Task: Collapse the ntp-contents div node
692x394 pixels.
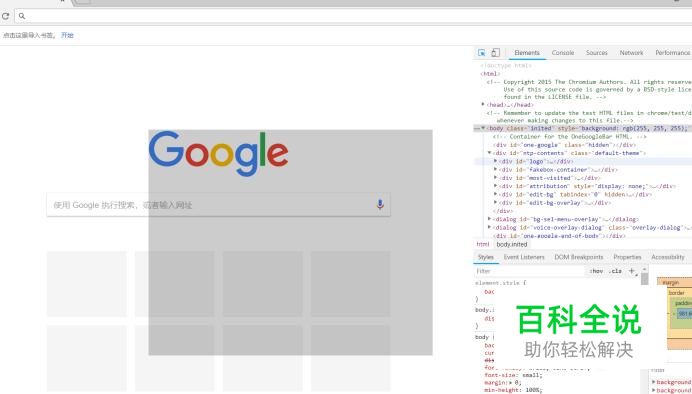Action: click(489, 153)
